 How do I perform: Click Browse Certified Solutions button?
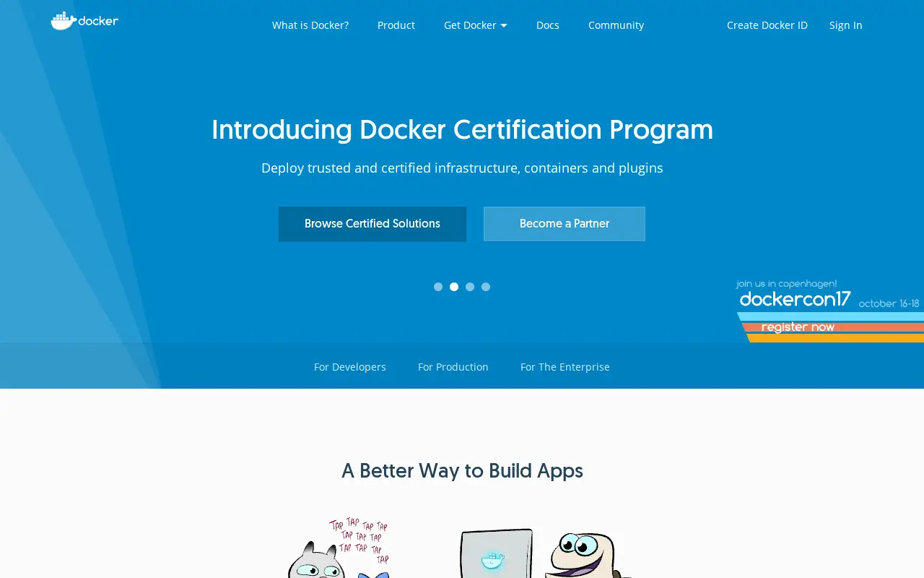[372, 224]
